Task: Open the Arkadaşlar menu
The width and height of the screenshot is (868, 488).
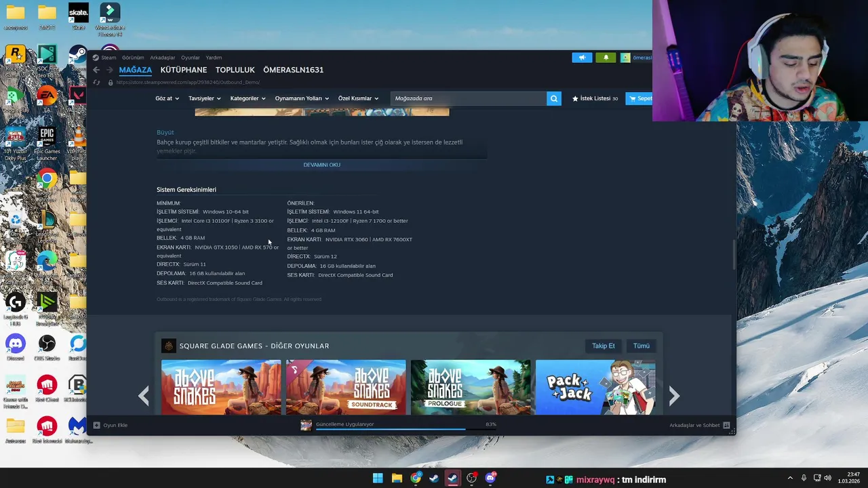Action: 162,58
